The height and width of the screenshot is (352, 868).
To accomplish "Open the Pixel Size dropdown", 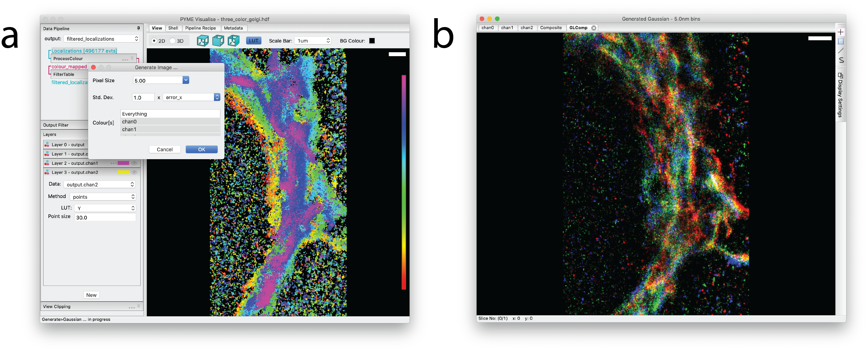I will click(186, 80).
